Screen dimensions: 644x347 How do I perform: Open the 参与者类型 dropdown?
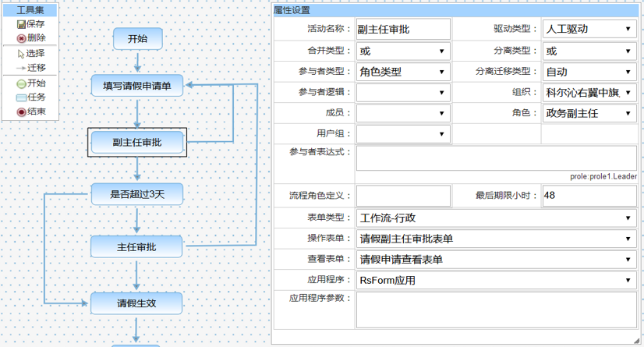403,72
